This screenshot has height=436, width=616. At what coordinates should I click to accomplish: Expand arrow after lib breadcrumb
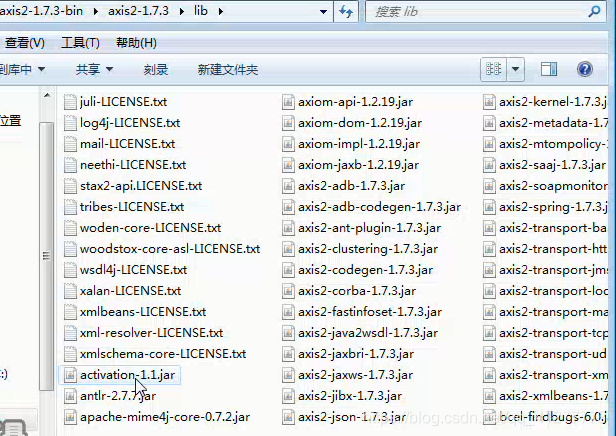coord(221,11)
